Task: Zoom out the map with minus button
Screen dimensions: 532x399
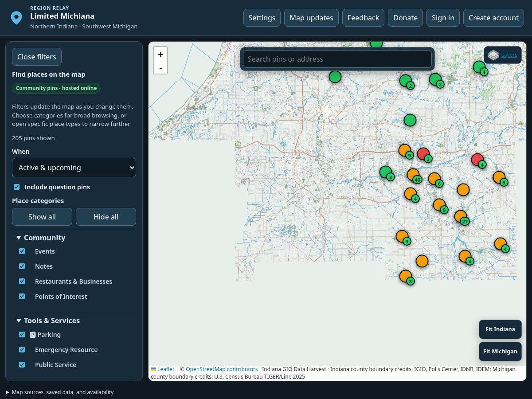Action: click(160, 67)
